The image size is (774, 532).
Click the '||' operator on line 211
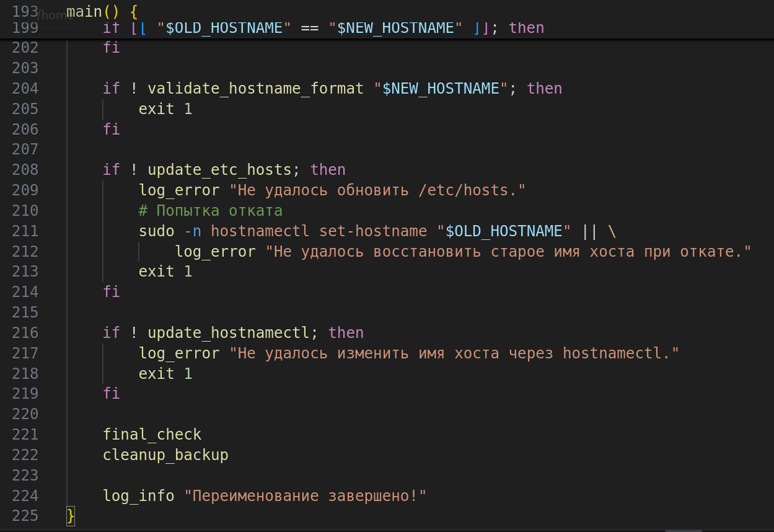pos(590,231)
